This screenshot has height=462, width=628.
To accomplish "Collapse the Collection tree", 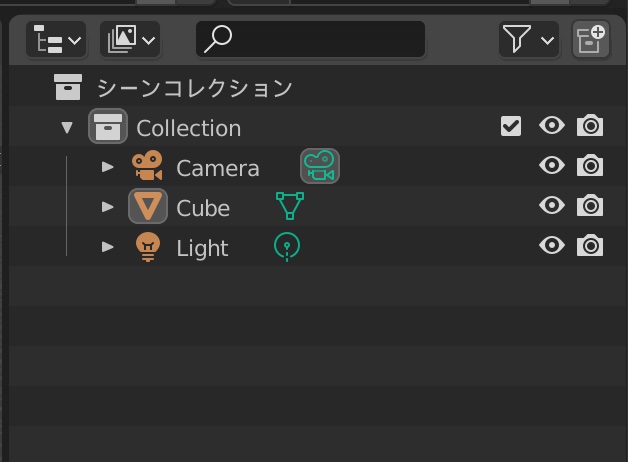I will [67, 127].
